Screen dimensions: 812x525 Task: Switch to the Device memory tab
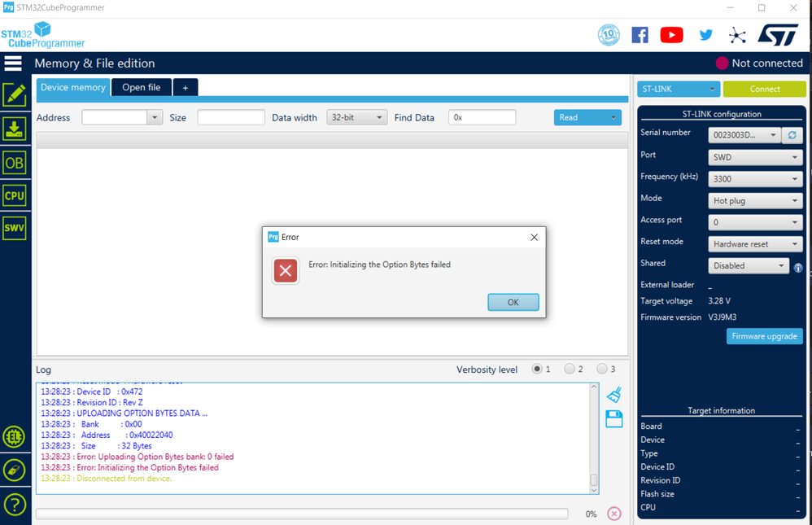tap(73, 88)
